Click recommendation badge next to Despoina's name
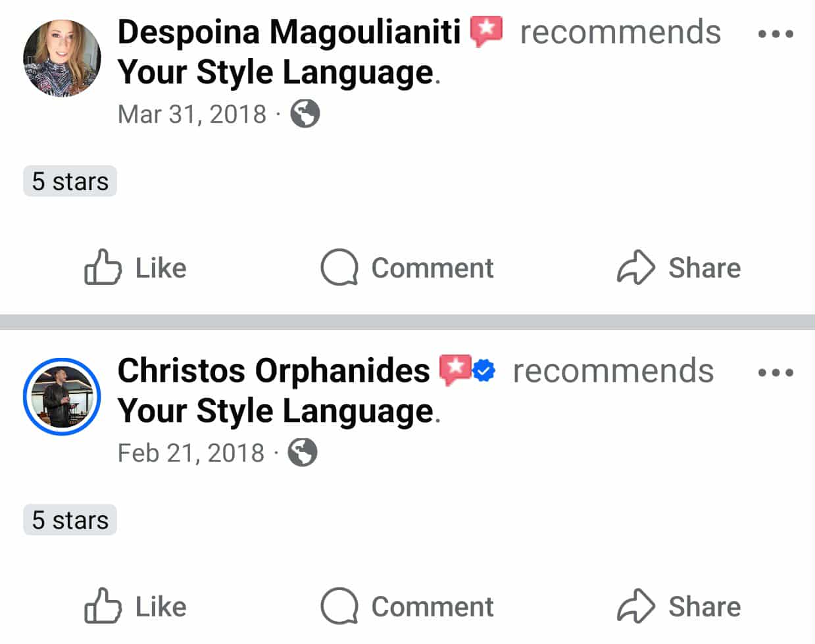 pos(486,32)
